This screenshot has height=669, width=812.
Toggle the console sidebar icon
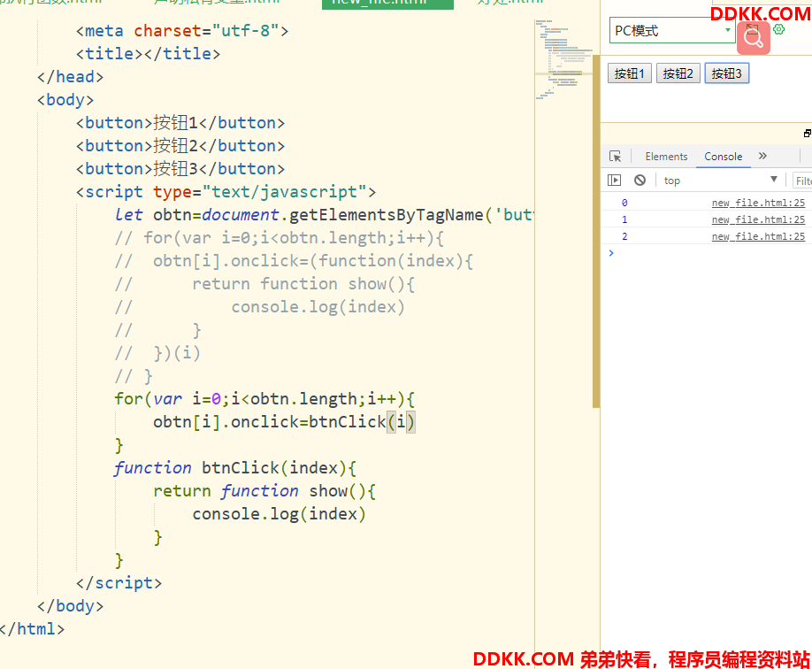tap(614, 181)
